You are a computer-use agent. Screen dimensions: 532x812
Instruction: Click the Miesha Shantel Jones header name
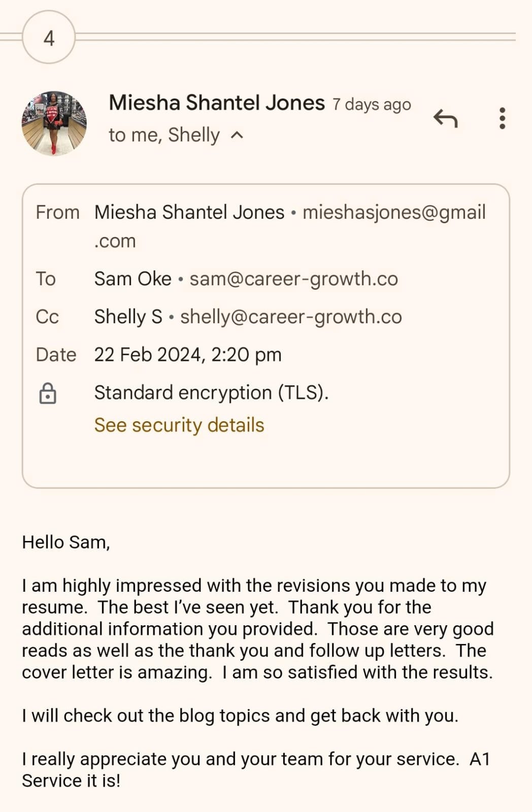(x=217, y=103)
